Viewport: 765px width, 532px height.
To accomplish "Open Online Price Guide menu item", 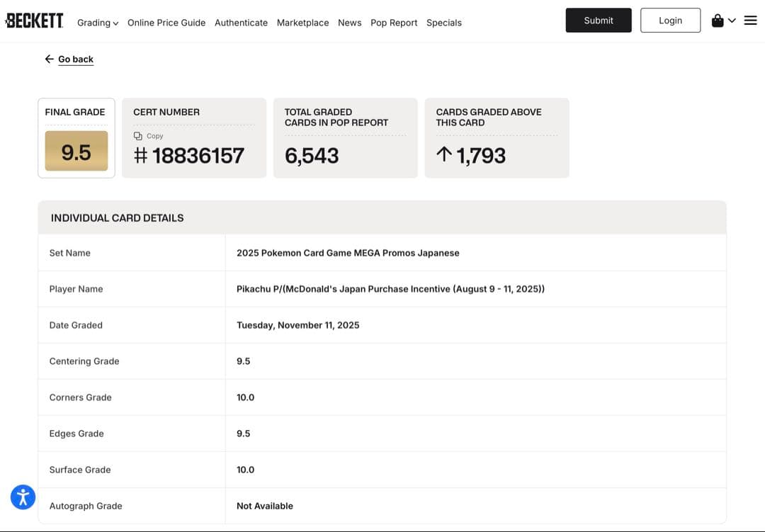I will [x=166, y=23].
